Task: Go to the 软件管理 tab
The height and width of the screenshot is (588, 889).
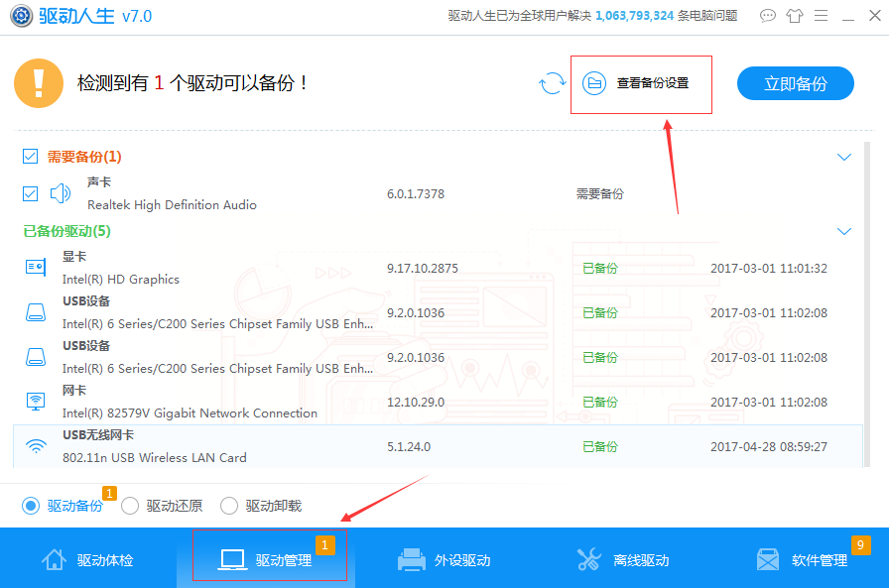Action: coord(802,560)
